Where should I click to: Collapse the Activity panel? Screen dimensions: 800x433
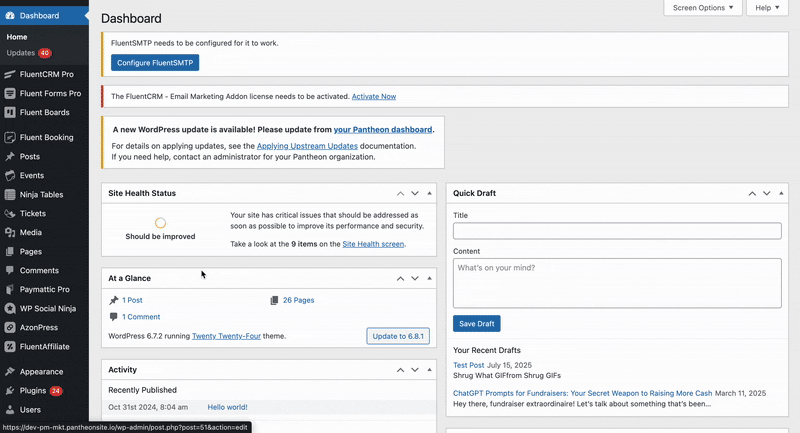(x=429, y=370)
